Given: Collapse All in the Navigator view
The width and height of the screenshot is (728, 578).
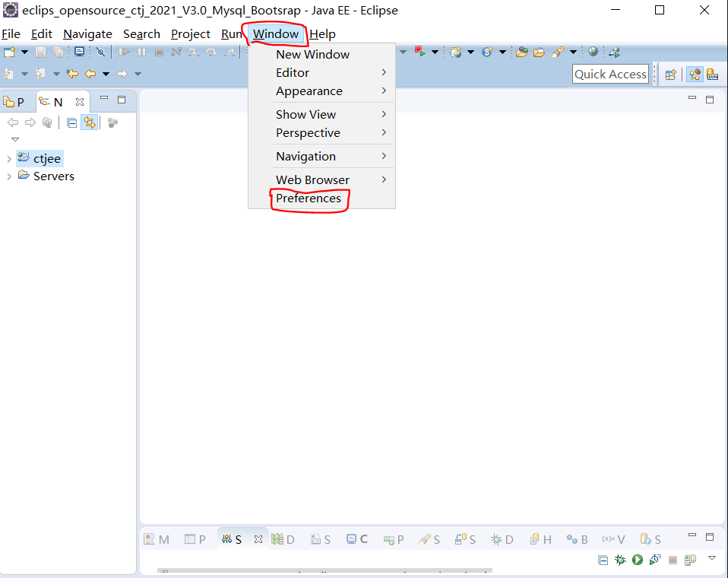Looking at the screenshot, I should click(x=71, y=123).
